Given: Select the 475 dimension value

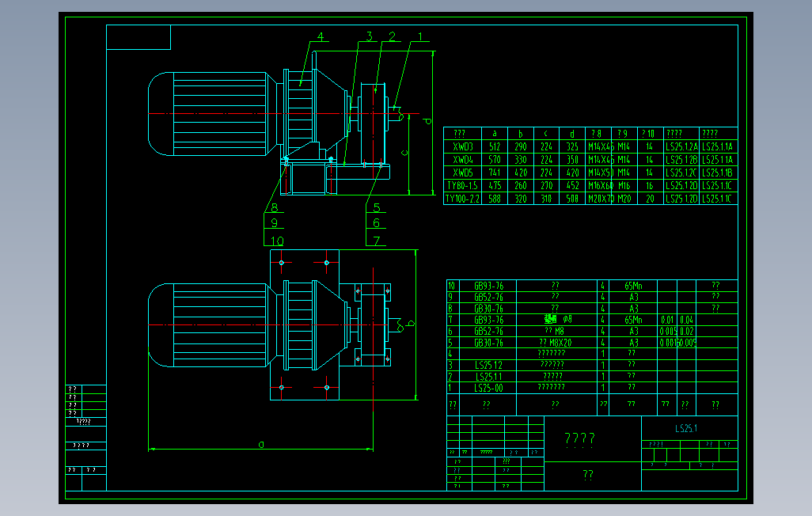Looking at the screenshot, I should 495,185.
